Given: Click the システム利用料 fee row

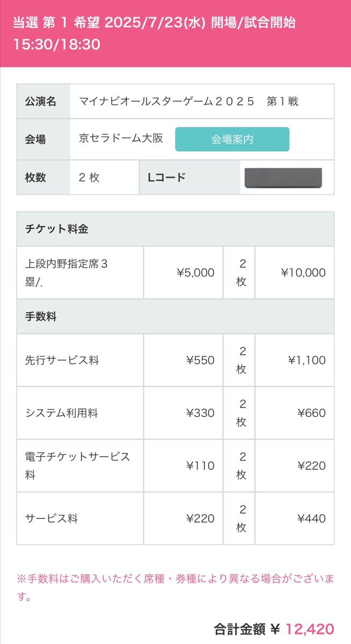Looking at the screenshot, I should pyautogui.click(x=175, y=413).
